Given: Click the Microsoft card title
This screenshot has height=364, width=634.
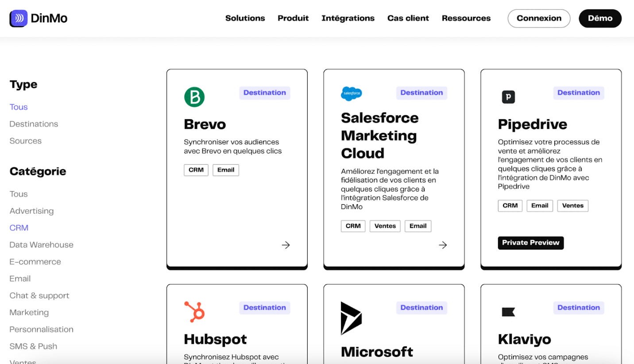Looking at the screenshot, I should click(377, 352).
